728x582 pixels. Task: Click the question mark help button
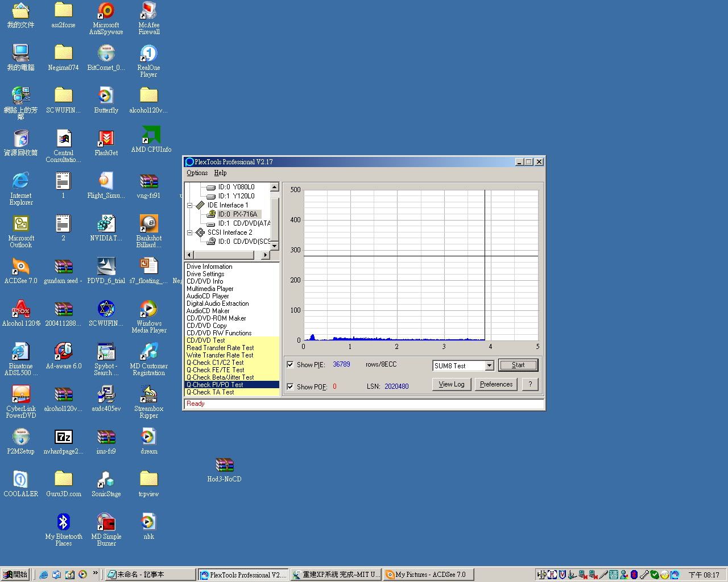pyautogui.click(x=530, y=385)
